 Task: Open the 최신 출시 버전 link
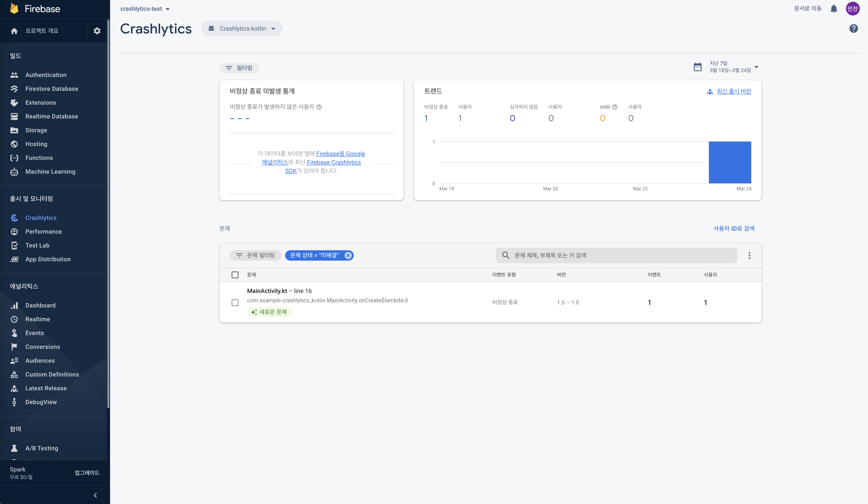734,91
